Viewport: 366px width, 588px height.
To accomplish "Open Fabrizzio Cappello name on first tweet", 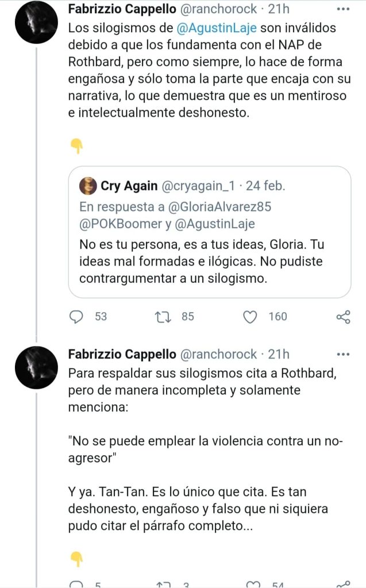I will point(122,9).
